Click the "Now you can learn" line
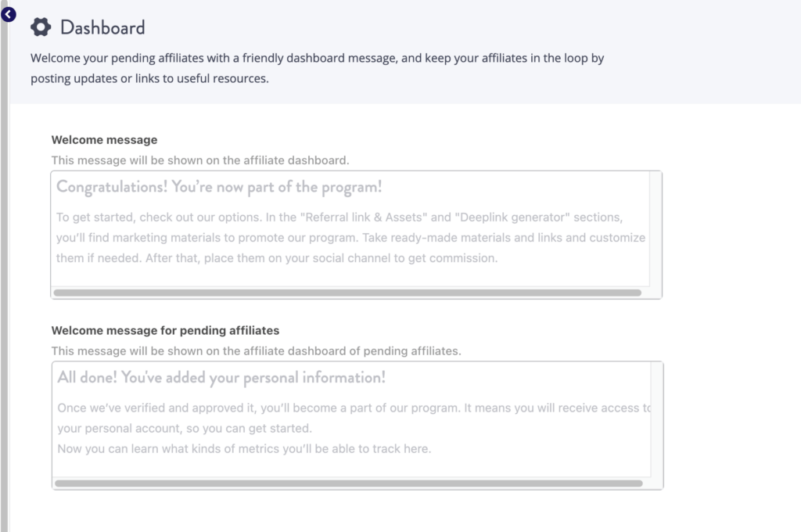801x532 pixels. [x=243, y=449]
